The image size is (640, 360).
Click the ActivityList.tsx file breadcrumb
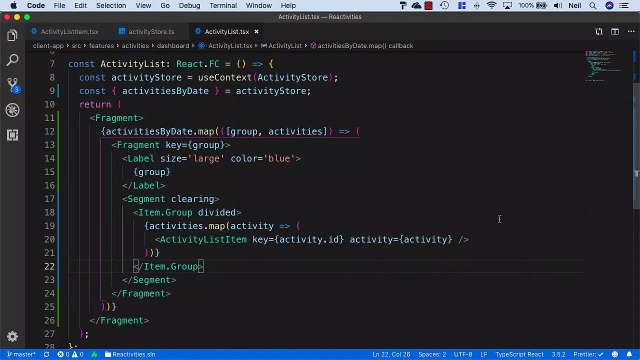[225, 46]
